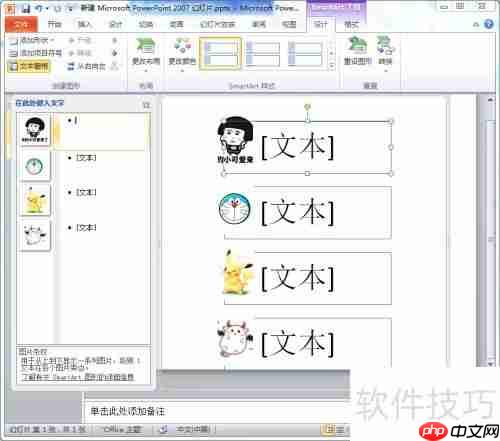Screen dimensions: 500x441
Task: Save the presentation from quick access toolbar
Action: 26,9
